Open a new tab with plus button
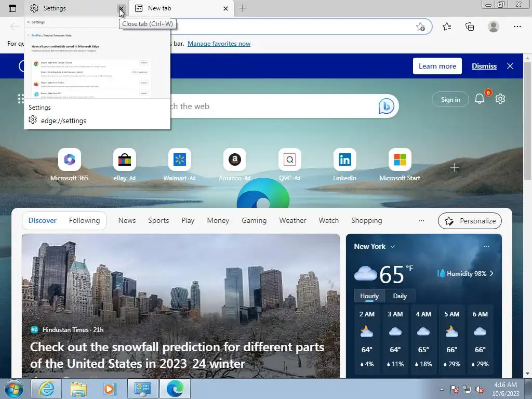 click(x=243, y=8)
